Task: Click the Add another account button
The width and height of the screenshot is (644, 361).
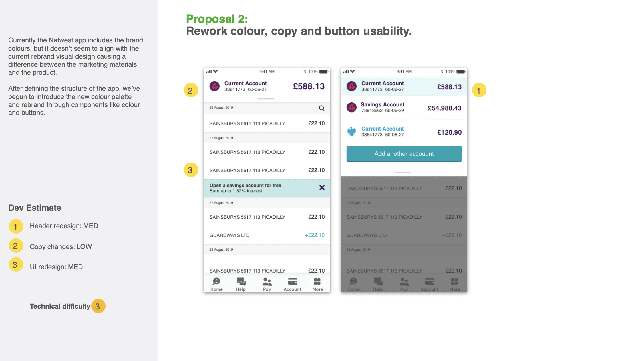Action: pos(404,154)
